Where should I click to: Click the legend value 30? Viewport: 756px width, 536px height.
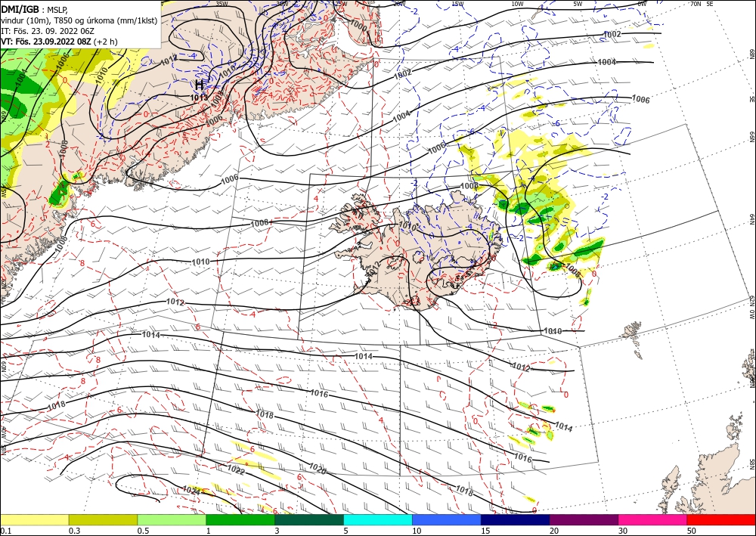pyautogui.click(x=623, y=531)
